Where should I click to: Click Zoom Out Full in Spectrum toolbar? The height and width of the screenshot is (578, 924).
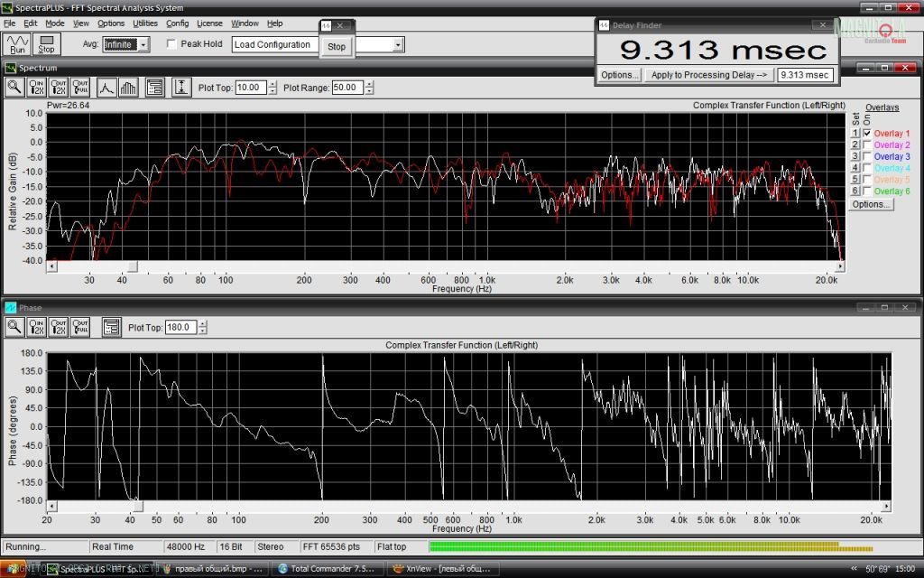pos(80,88)
